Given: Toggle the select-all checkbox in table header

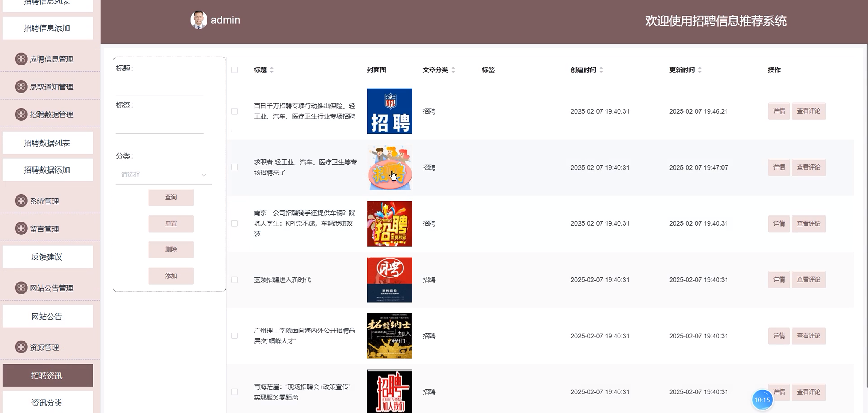Looking at the screenshot, I should click(235, 70).
